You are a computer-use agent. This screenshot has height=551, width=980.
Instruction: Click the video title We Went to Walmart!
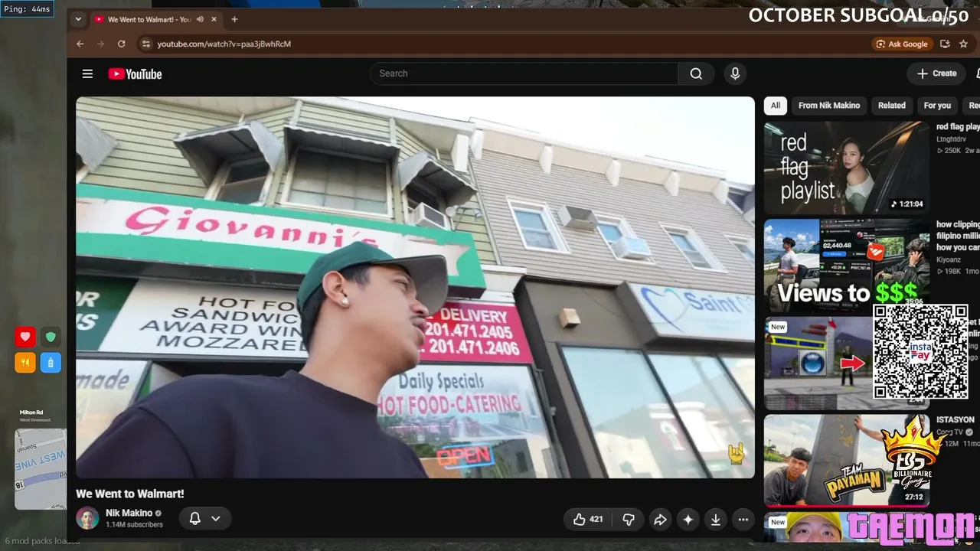click(x=129, y=494)
